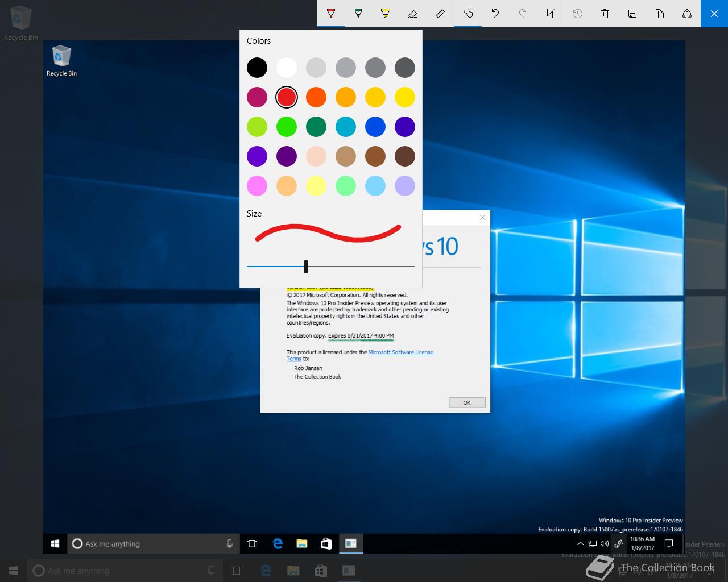Copy the sketch to the clipboard
Viewport: 728px width, 582px height.
[660, 14]
